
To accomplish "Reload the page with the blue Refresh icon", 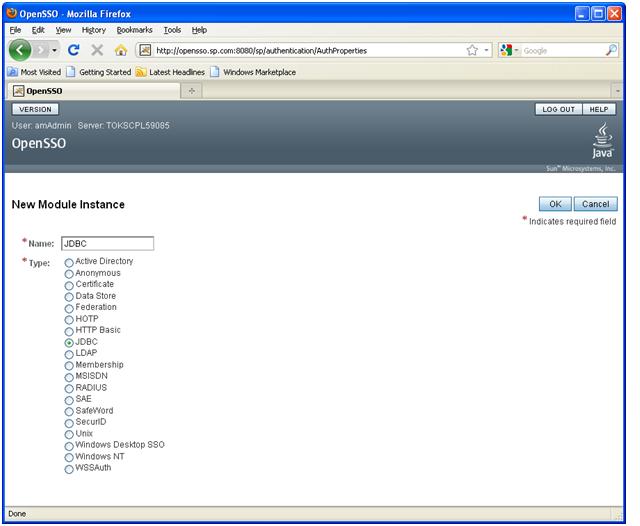I will 73,50.
